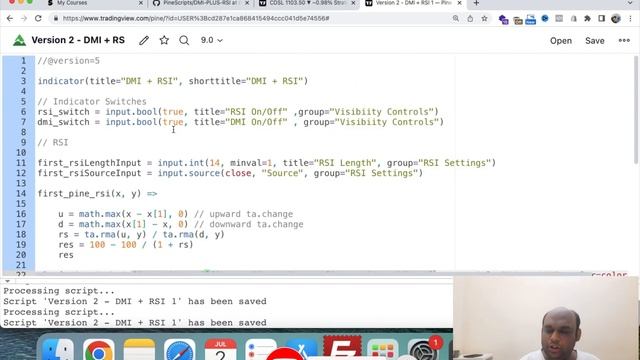Expand the tab search chevron at top right
The height and width of the screenshot is (360, 640).
(630, 3)
